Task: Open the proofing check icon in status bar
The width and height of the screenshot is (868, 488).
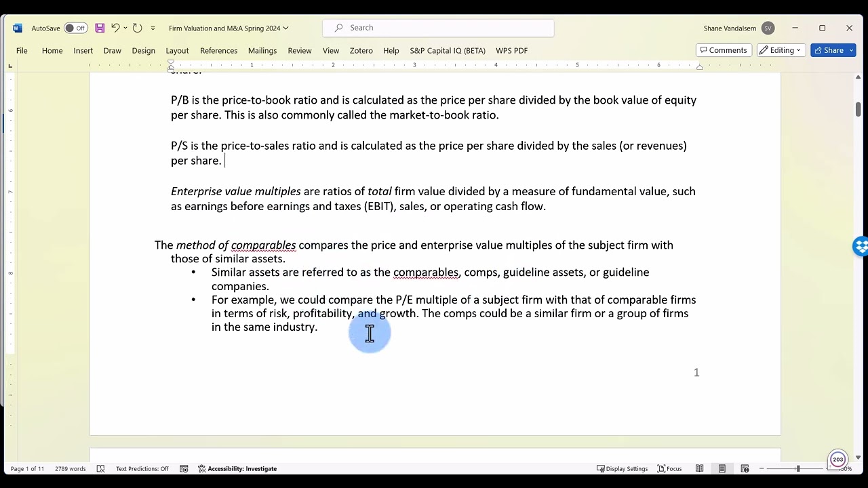Action: click(100, 469)
